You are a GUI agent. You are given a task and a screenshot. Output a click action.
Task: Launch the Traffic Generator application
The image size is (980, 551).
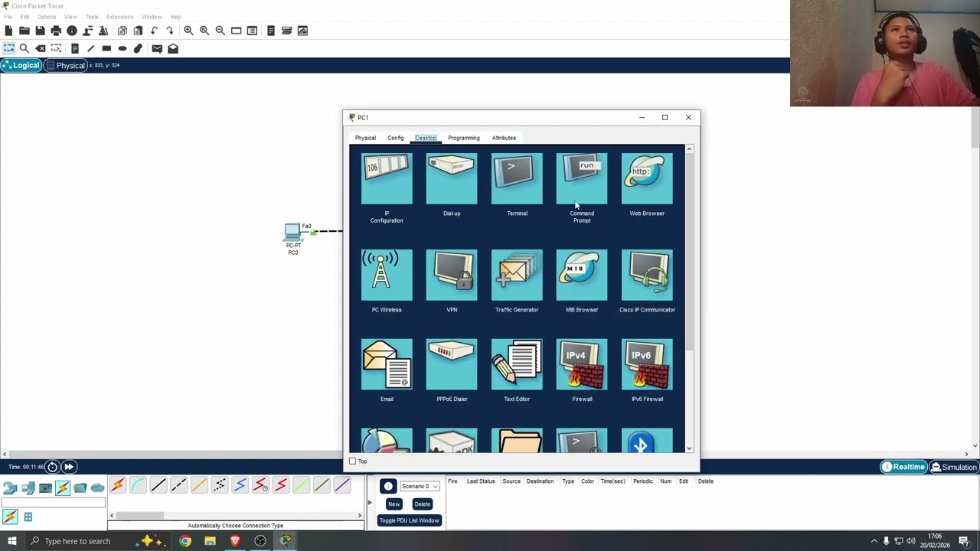(x=517, y=275)
